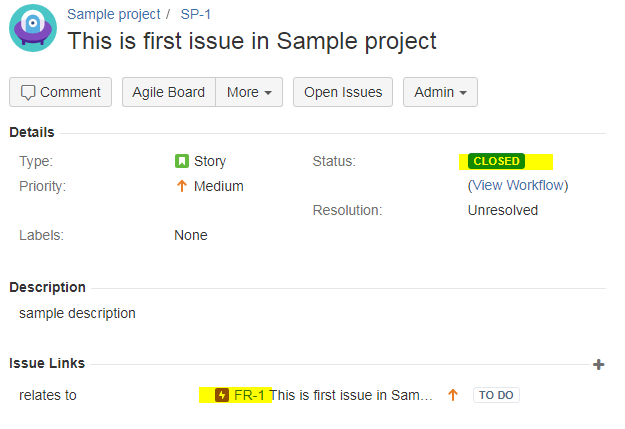
Task: Open the Agile Board
Action: click(169, 92)
